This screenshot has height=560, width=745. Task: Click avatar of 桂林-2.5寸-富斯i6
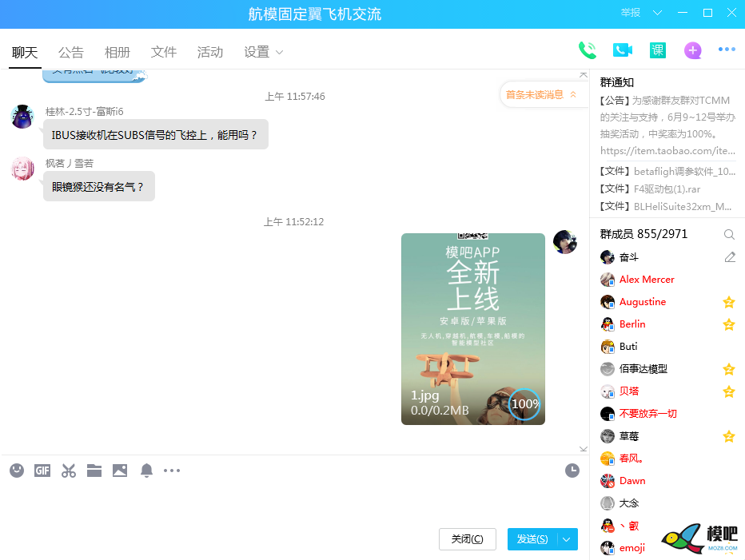click(x=22, y=117)
